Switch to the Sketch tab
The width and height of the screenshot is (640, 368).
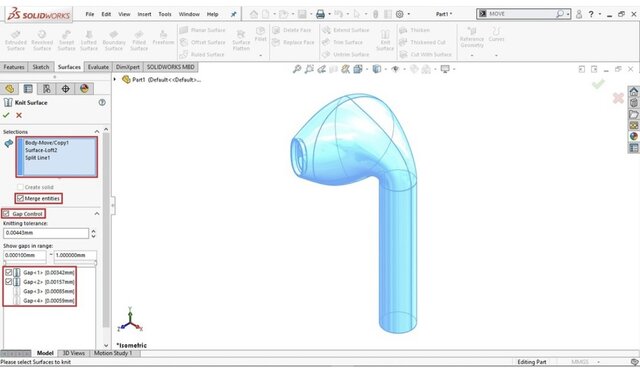pyautogui.click(x=41, y=67)
